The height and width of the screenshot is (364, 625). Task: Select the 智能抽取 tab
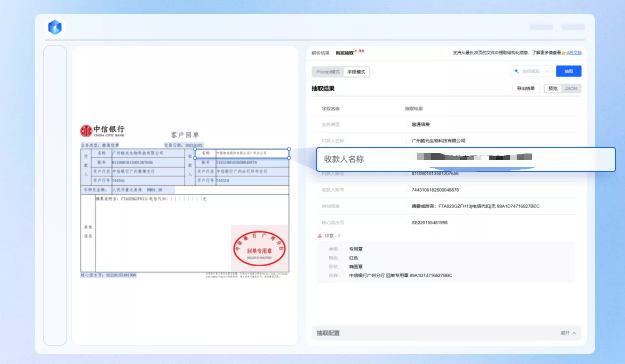(344, 53)
